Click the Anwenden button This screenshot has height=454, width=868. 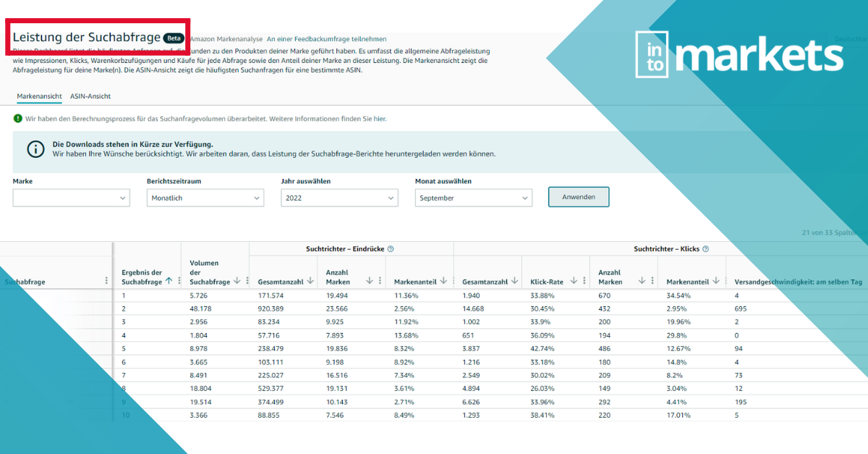579,197
